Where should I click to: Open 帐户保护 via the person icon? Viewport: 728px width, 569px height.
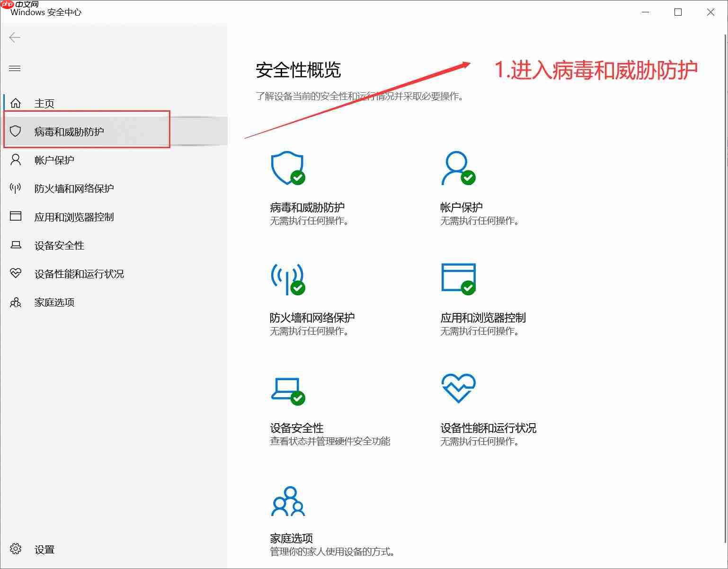16,160
